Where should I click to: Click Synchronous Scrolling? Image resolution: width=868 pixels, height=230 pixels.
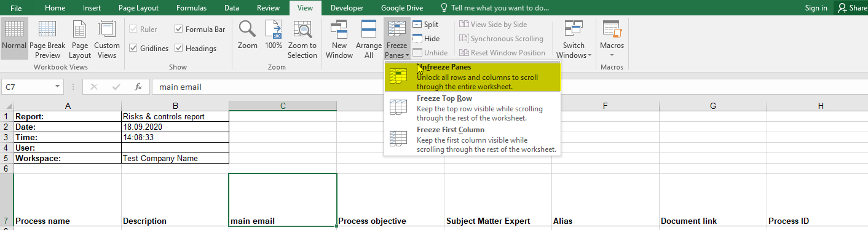pyautogui.click(x=502, y=38)
